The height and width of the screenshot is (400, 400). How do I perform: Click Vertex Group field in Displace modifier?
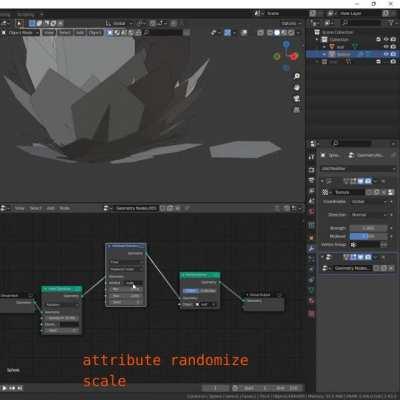(x=365, y=245)
